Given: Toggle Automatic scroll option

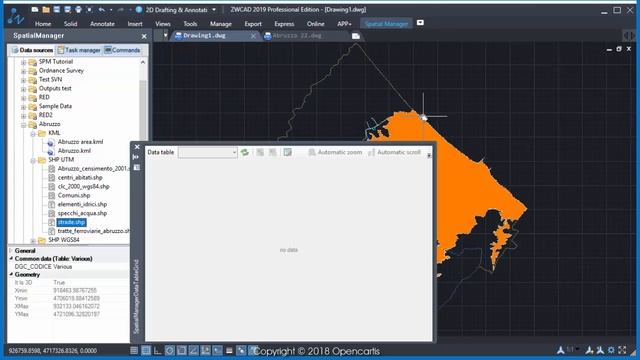Looking at the screenshot, I should click(x=394, y=152).
